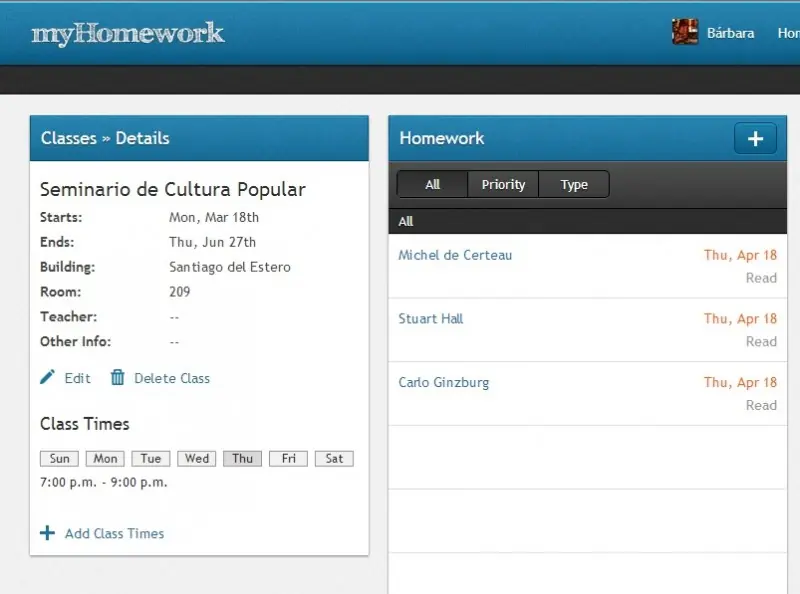Viewport: 800px width, 594px height.
Task: Toggle the Wed day button
Action: coord(197,459)
